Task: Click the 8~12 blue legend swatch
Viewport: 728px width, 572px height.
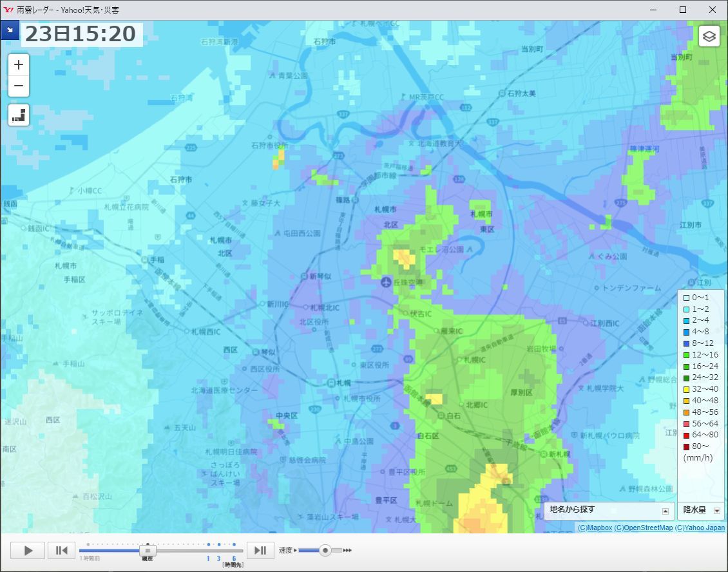Action: pyautogui.click(x=686, y=343)
